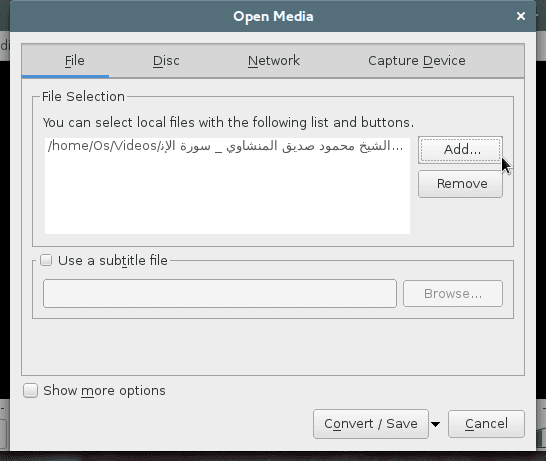Click the Open Media title bar

click(x=273, y=16)
